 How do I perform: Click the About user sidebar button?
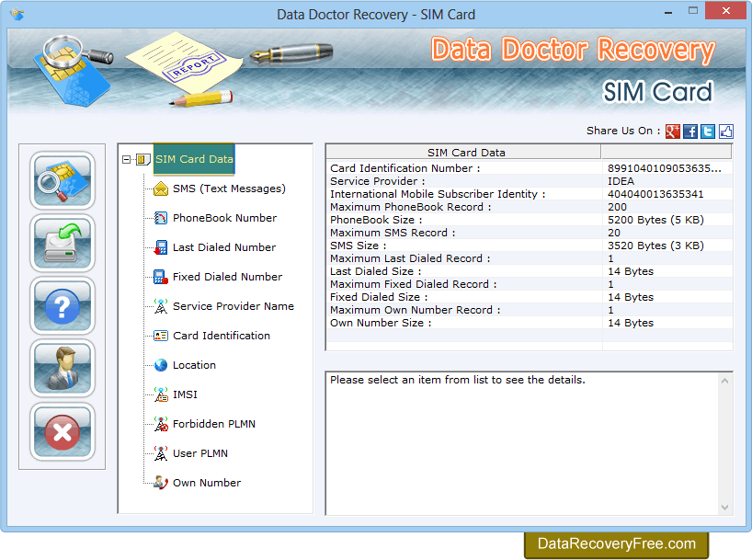63,369
